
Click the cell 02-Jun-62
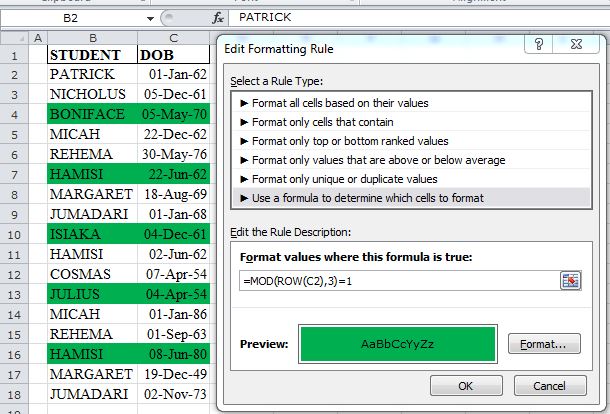click(x=174, y=254)
